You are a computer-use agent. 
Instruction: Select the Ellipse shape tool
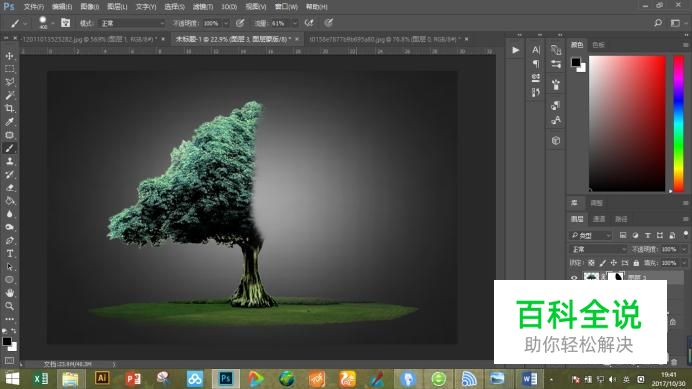click(9, 280)
